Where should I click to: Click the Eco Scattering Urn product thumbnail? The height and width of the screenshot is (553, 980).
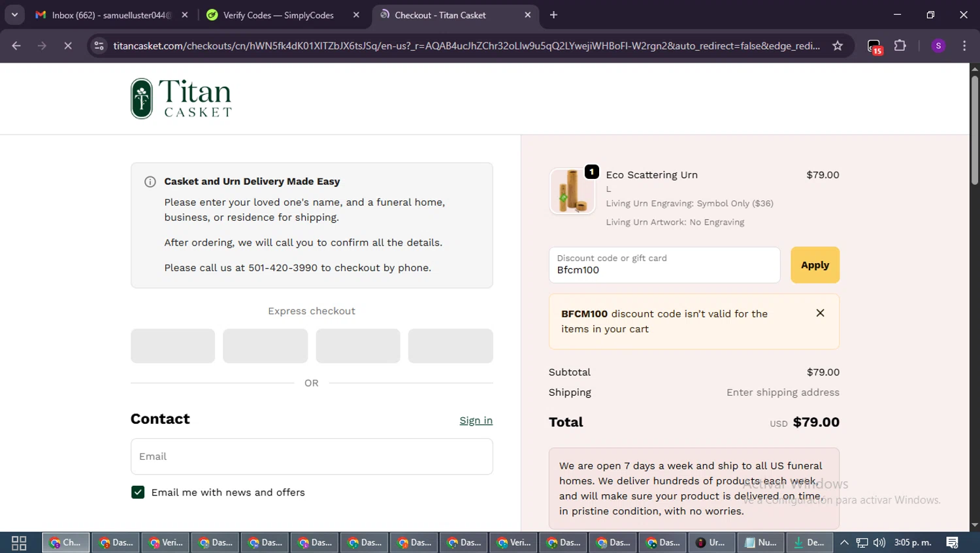572,191
